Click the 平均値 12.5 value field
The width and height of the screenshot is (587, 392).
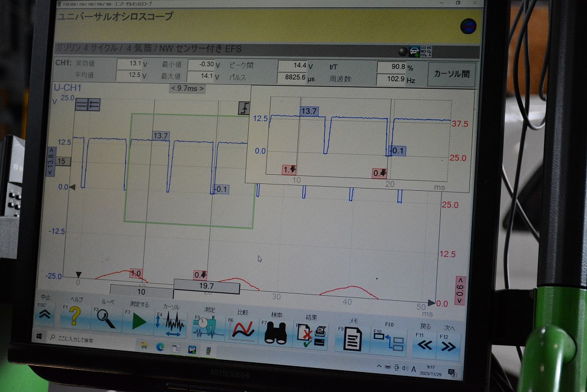click(x=128, y=75)
